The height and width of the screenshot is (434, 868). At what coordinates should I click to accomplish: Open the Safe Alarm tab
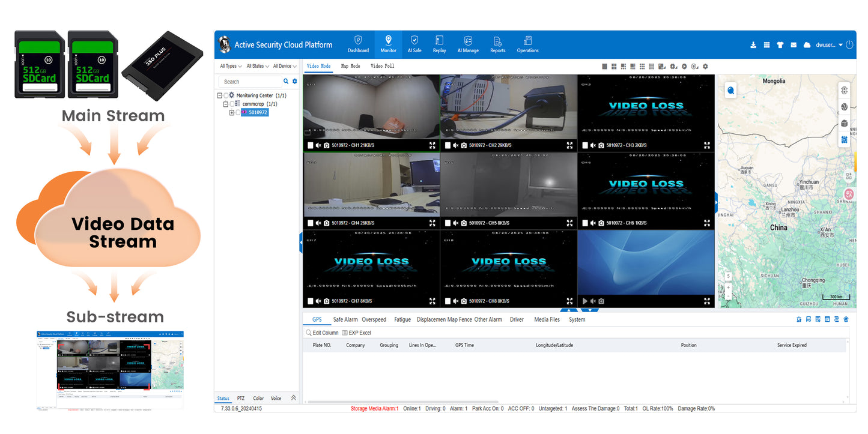click(x=345, y=319)
